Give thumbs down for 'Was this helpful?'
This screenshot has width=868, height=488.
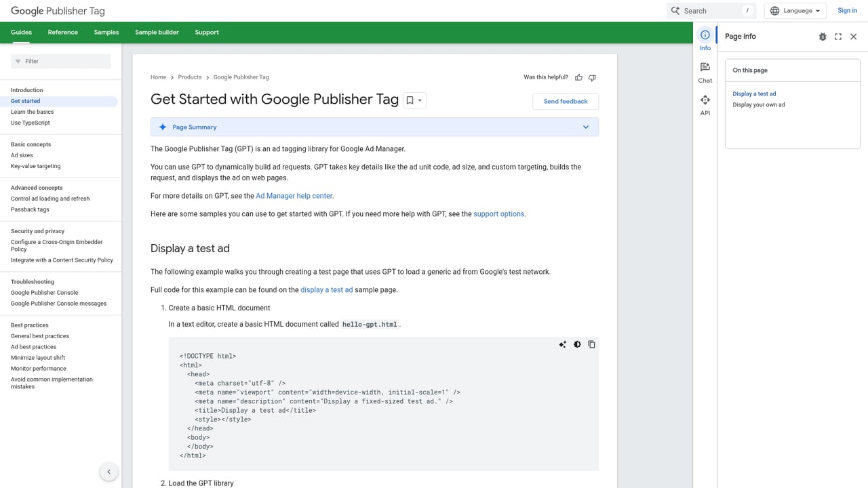(591, 77)
